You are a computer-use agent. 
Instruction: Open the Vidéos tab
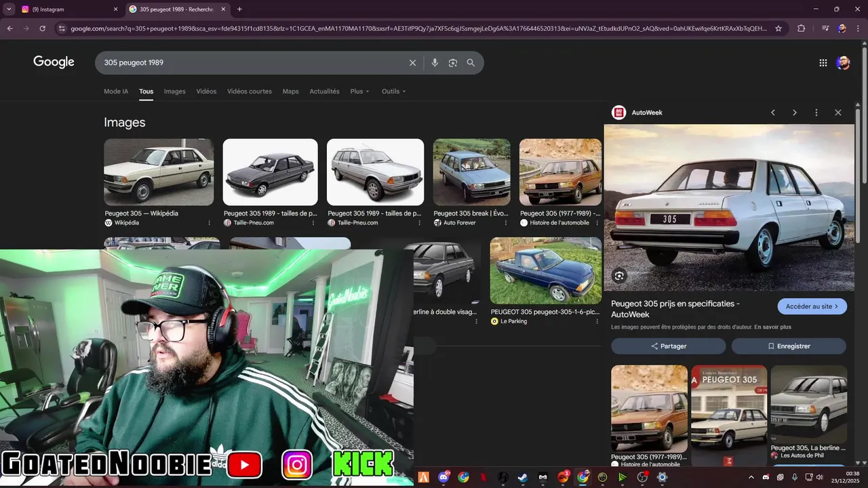click(x=206, y=91)
